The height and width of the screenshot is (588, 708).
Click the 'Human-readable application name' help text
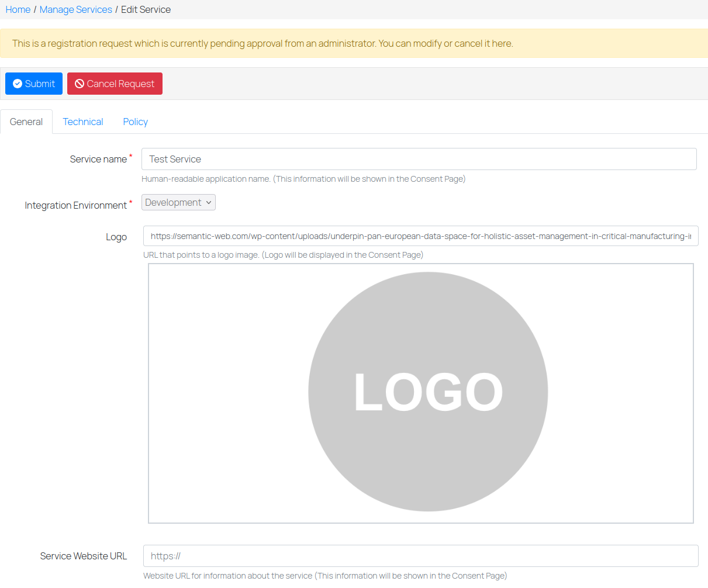coord(303,179)
